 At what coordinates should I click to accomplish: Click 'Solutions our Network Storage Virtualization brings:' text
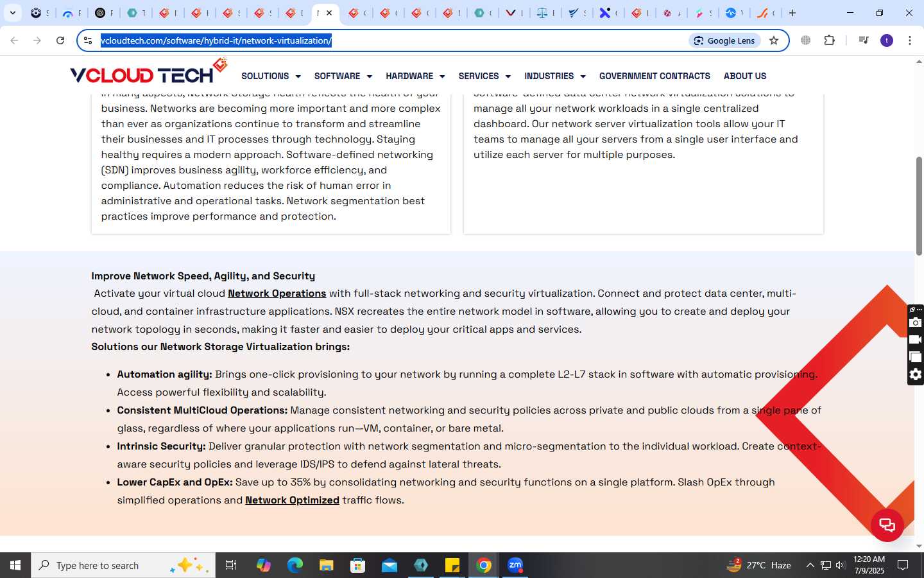tap(220, 347)
